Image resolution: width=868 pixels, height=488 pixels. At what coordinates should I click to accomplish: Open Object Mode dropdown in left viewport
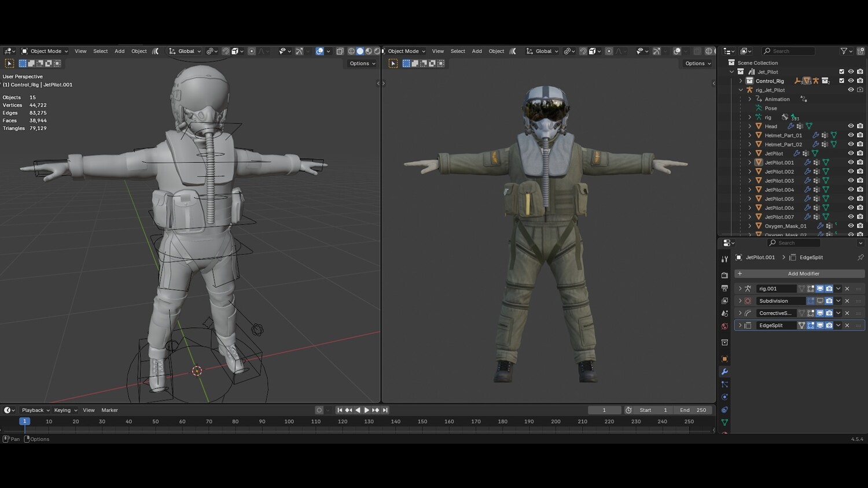coord(45,51)
